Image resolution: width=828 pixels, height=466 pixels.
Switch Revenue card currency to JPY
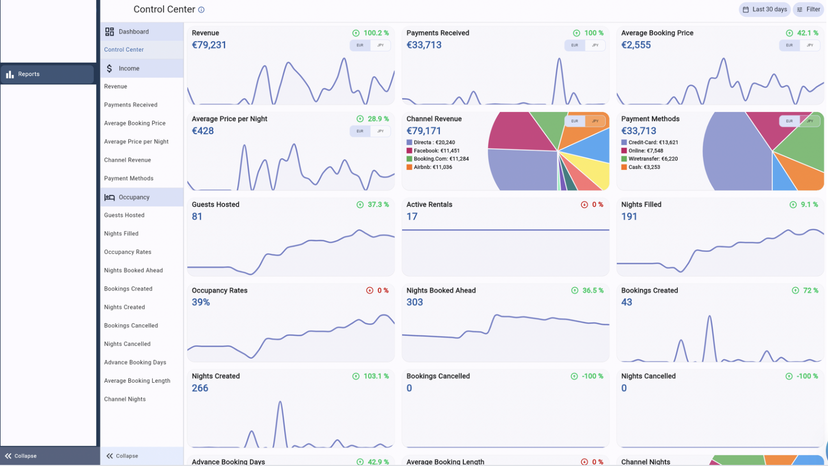(x=382, y=46)
